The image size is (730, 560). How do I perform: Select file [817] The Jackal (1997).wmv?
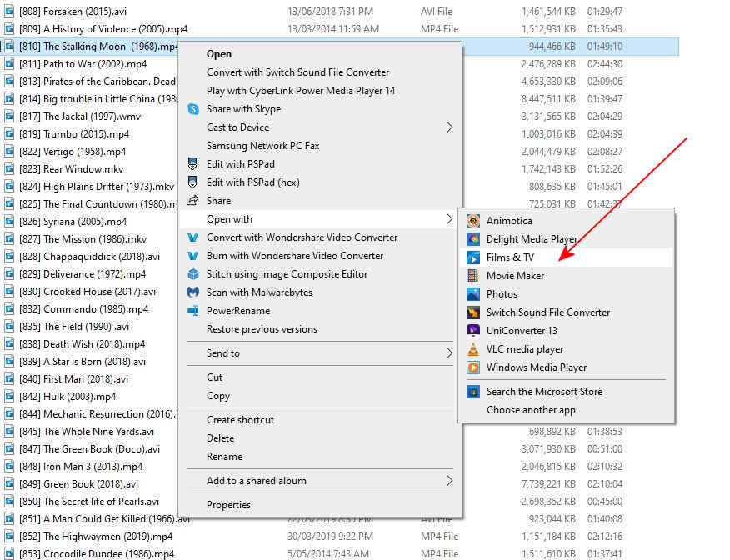(x=80, y=117)
